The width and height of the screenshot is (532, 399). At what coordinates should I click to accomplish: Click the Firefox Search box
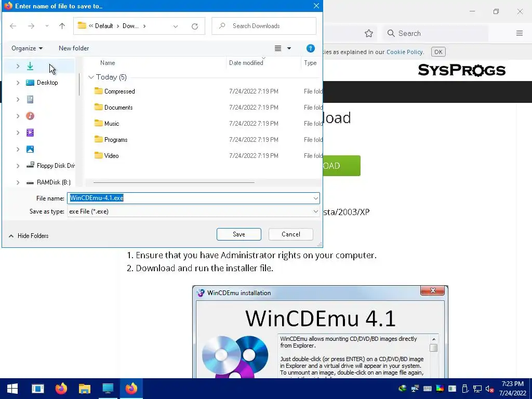pos(436,33)
